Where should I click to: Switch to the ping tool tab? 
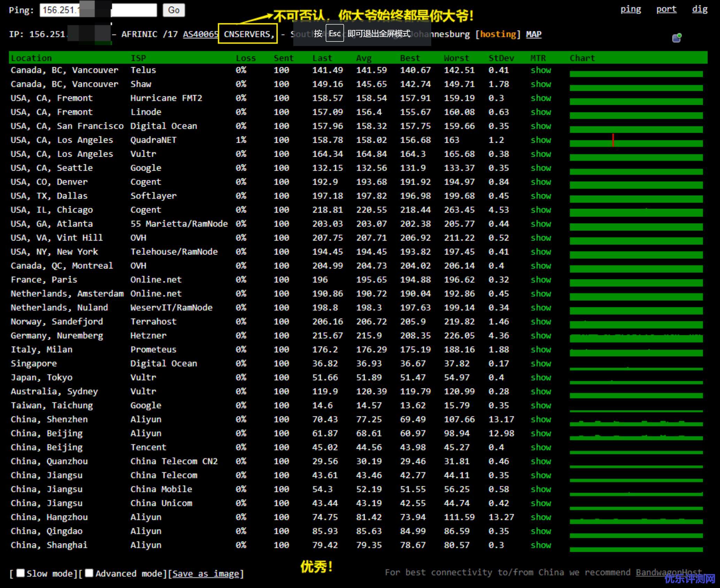coord(630,9)
